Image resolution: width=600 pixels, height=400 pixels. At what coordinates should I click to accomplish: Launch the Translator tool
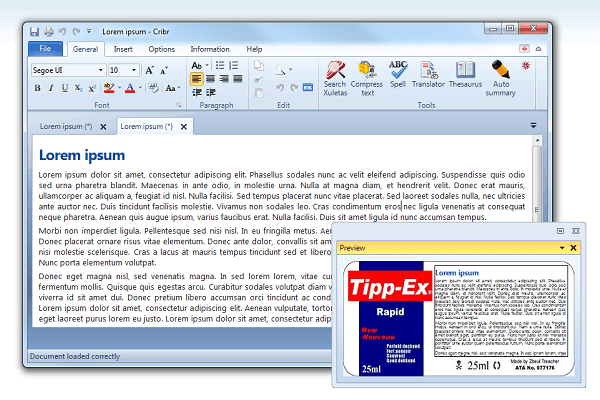428,73
